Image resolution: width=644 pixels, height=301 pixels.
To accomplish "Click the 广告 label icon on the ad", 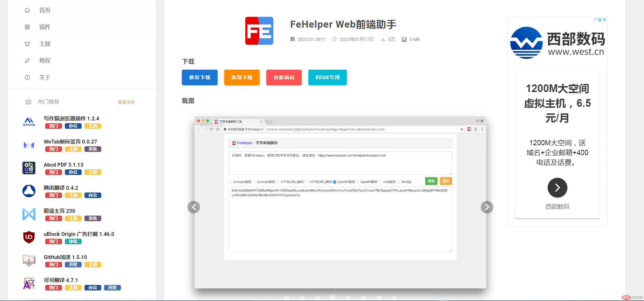I will coord(598,20).
